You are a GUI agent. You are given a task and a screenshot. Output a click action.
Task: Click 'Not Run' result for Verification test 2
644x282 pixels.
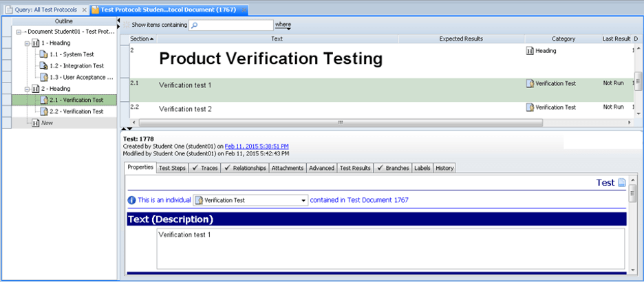coord(613,107)
